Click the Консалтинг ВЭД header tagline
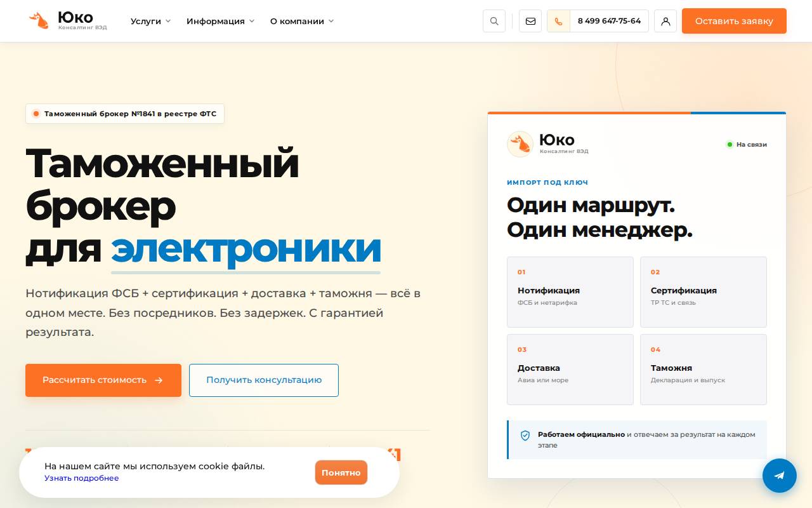The height and width of the screenshot is (508, 812). 82,27
